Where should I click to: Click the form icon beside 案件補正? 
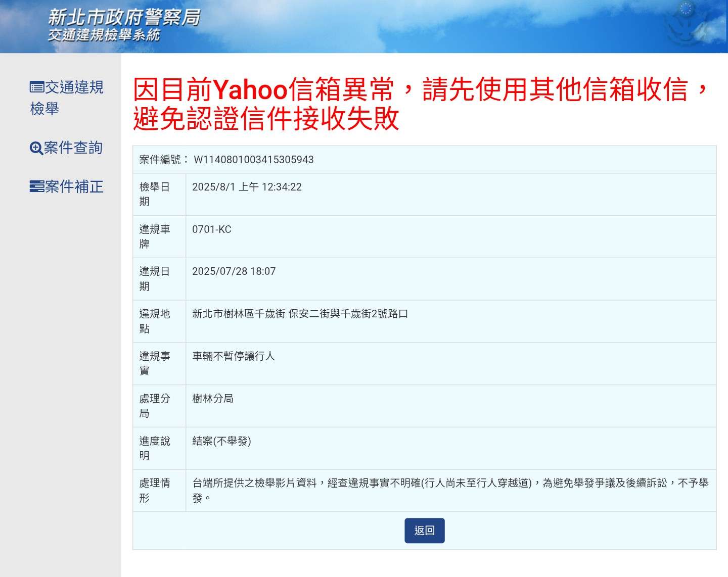tap(36, 186)
